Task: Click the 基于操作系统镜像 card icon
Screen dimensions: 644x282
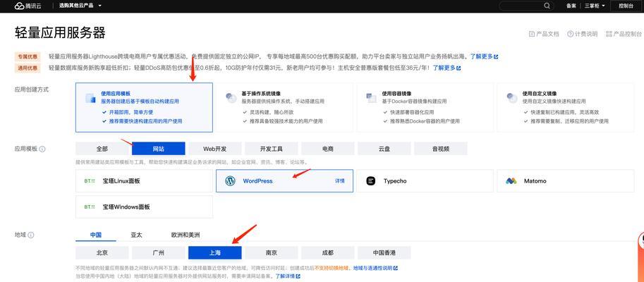Action: (x=231, y=98)
